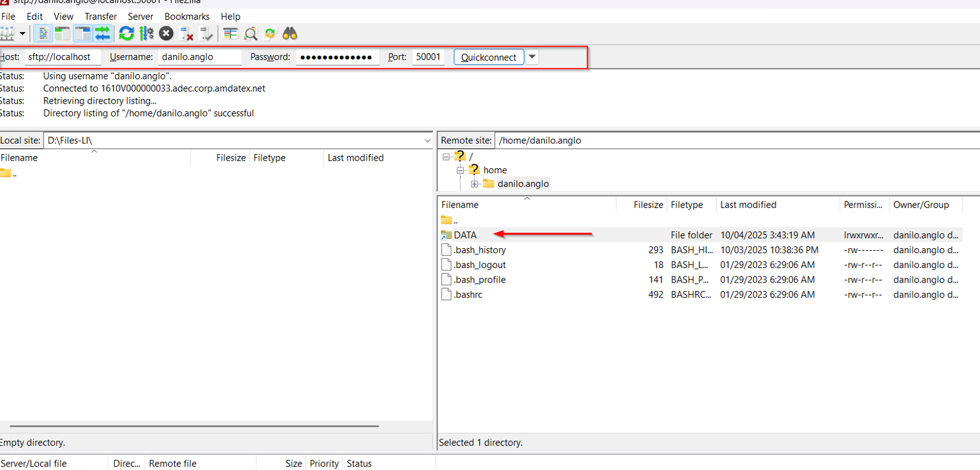
Task: Collapse the home tree node
Action: (460, 170)
